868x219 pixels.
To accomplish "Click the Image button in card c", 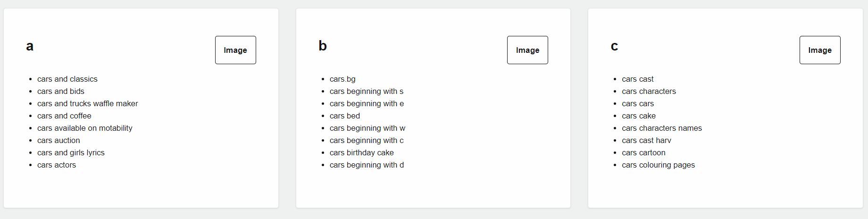I will (x=819, y=50).
